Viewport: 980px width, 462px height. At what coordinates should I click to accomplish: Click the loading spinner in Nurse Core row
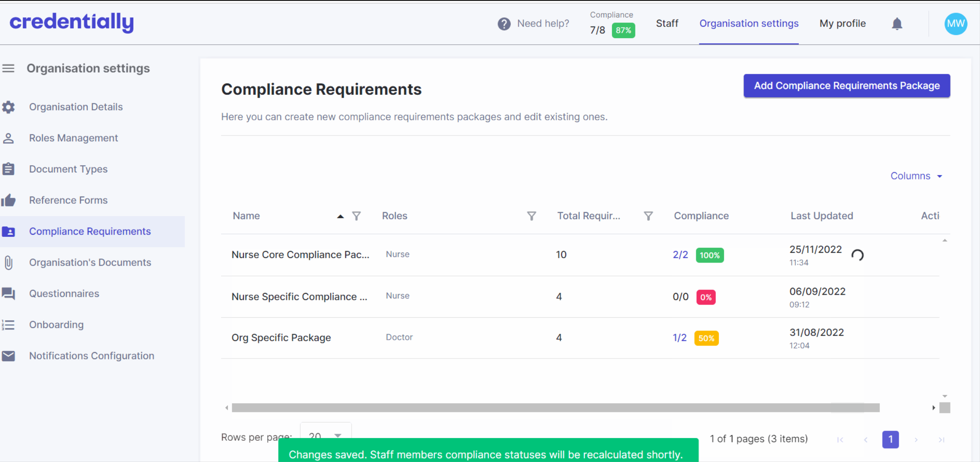[857, 255]
